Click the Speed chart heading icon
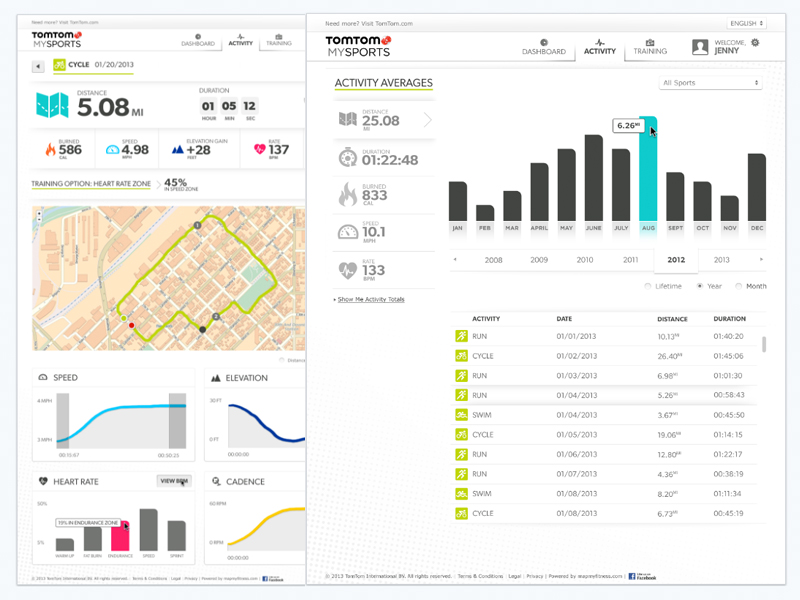Screen dimensions: 800x600 43,378
